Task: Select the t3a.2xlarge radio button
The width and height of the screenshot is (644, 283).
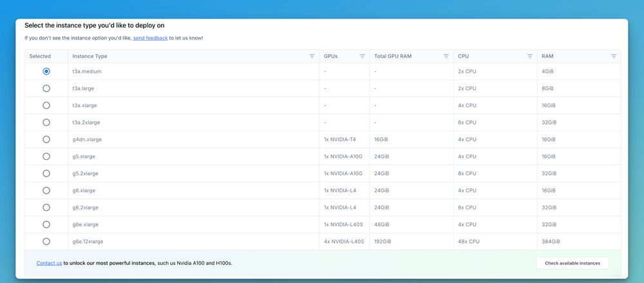Action: pos(46,122)
